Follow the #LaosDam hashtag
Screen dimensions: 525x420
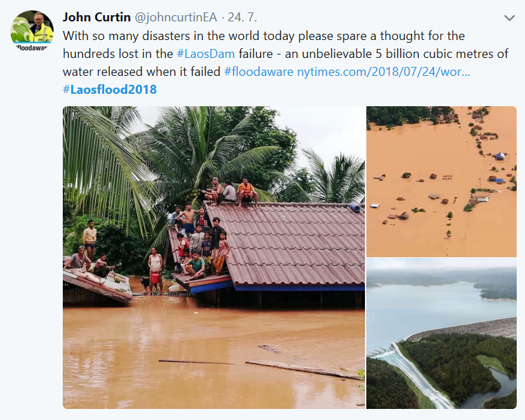click(206, 54)
